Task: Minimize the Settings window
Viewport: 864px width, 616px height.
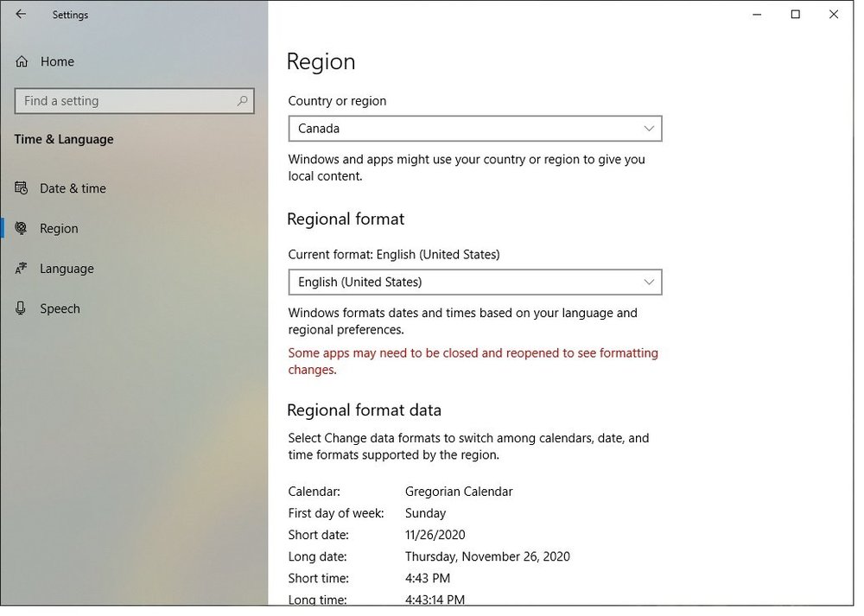Action: [x=757, y=15]
